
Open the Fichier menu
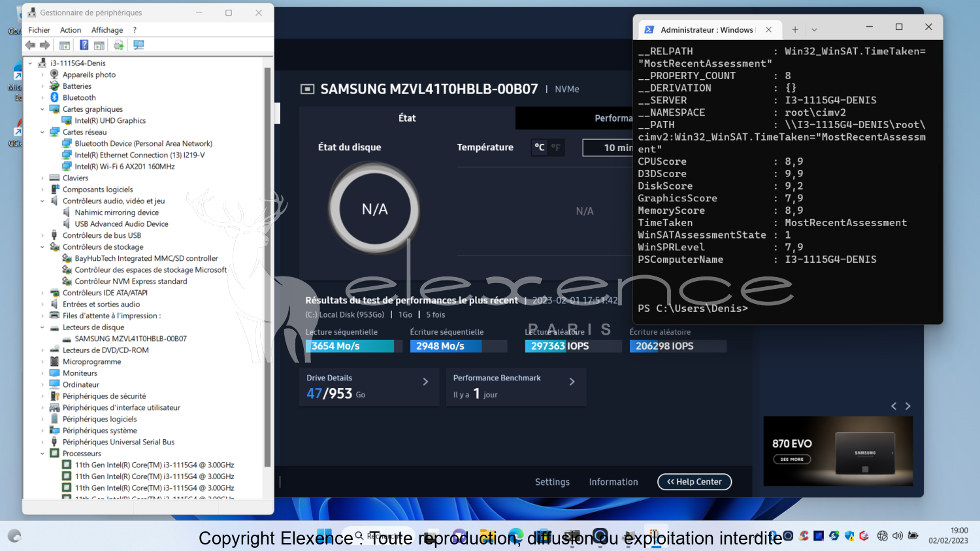tap(39, 30)
